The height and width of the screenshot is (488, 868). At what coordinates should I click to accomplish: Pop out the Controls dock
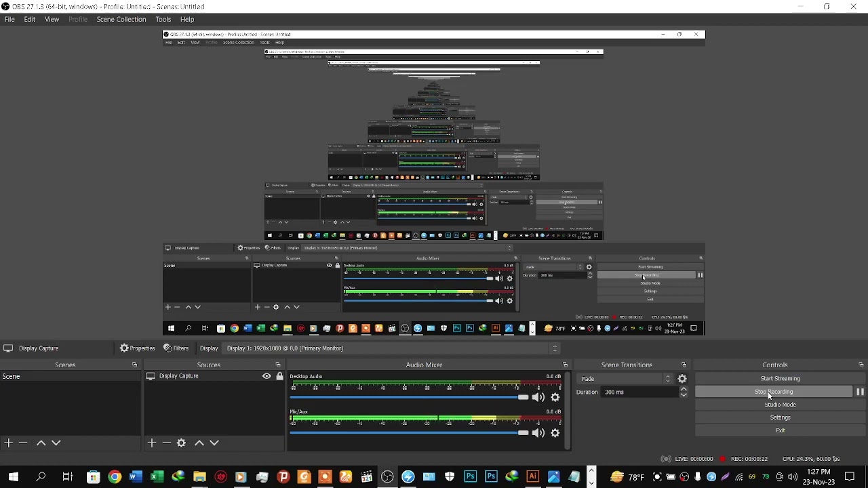coord(861,365)
